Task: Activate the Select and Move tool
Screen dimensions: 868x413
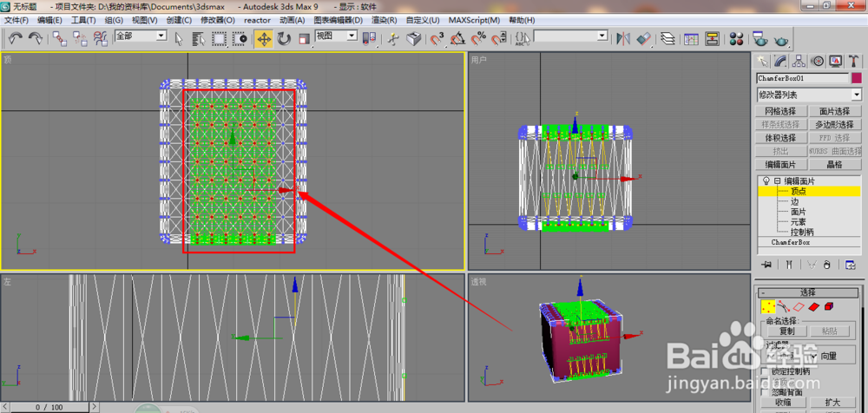Action: pos(264,39)
